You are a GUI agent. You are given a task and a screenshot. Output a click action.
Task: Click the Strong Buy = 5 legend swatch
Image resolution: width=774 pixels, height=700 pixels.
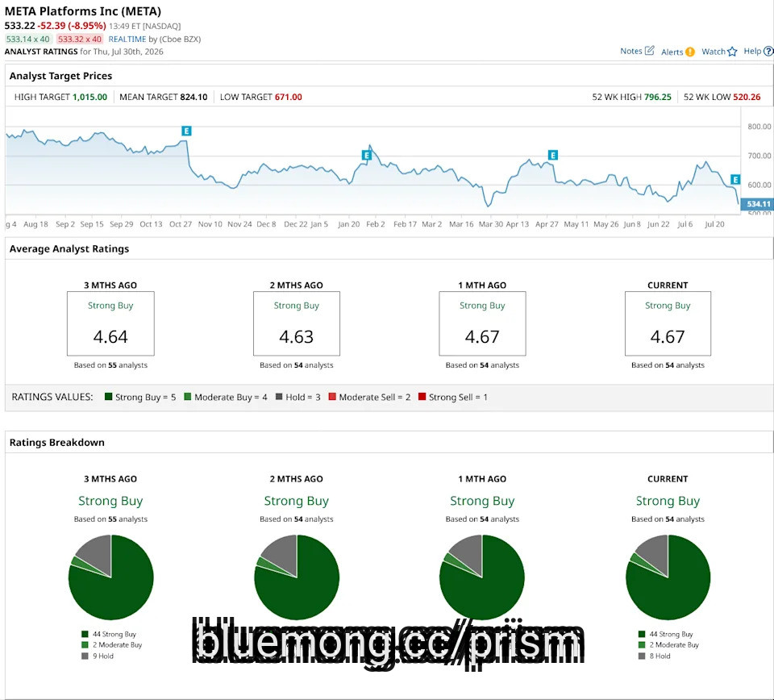109,397
